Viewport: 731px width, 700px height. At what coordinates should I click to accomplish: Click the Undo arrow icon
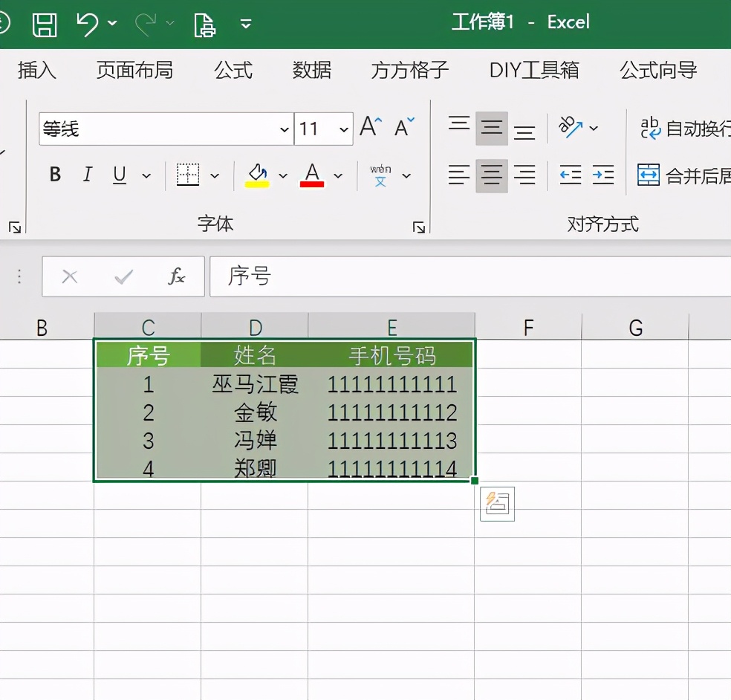(87, 24)
